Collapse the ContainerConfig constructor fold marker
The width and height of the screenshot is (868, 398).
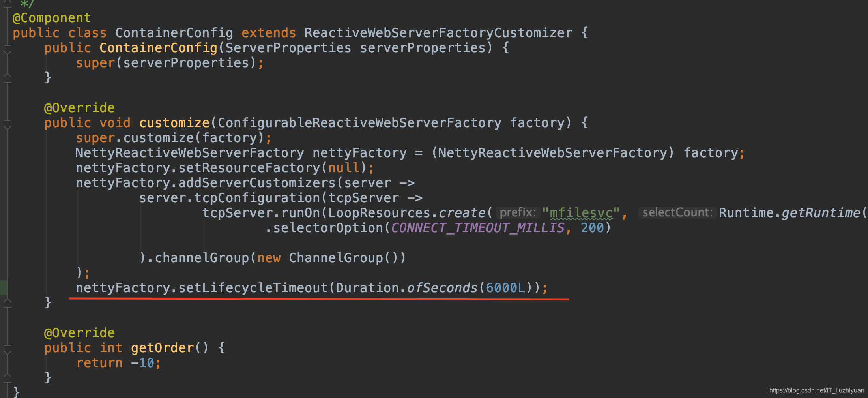pyautogui.click(x=7, y=49)
